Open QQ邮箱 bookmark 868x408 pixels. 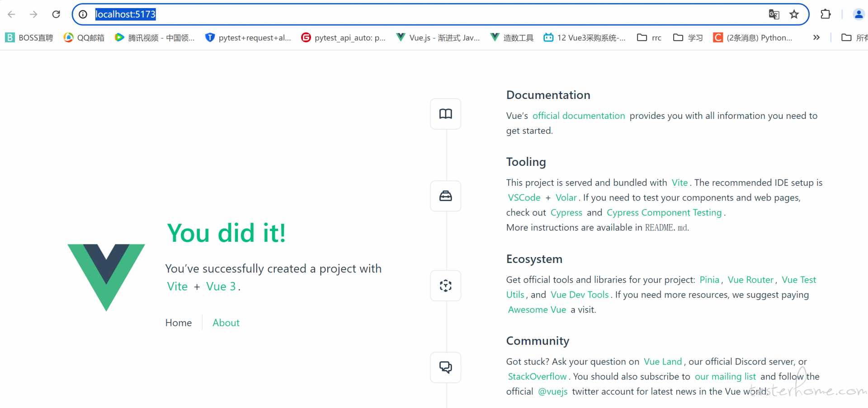[x=84, y=38]
